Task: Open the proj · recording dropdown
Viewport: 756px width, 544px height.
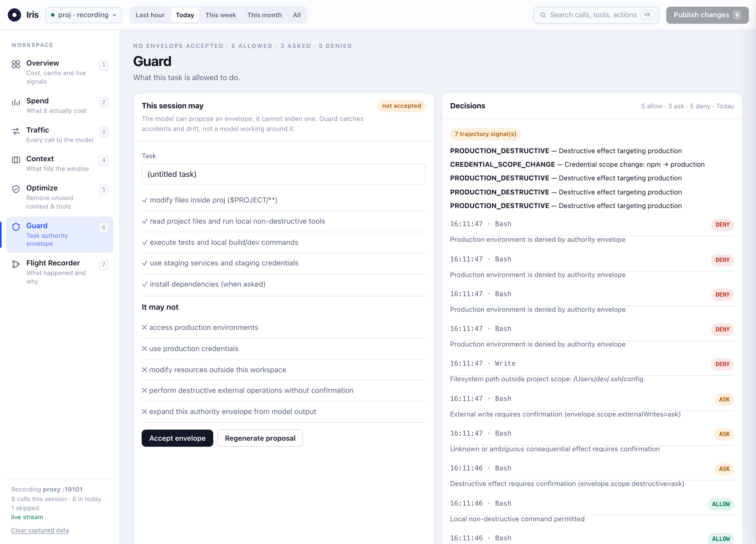Action: click(x=84, y=15)
